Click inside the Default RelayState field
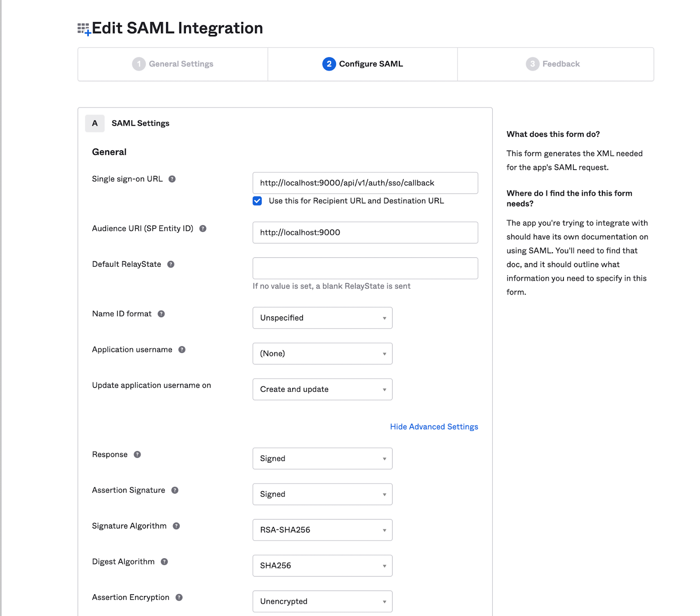Viewport: 700px width, 616px height. click(x=365, y=268)
